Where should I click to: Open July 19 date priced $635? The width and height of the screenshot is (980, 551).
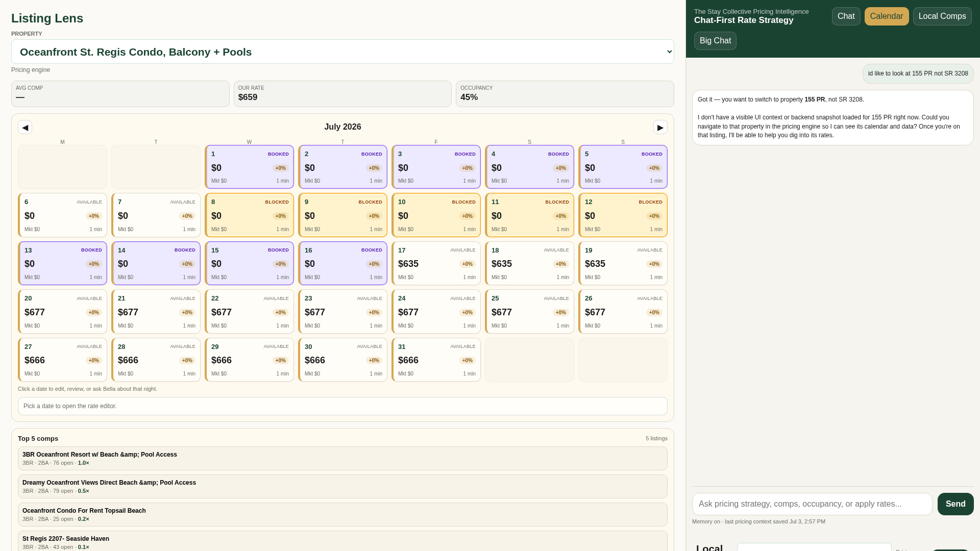pos(623,263)
